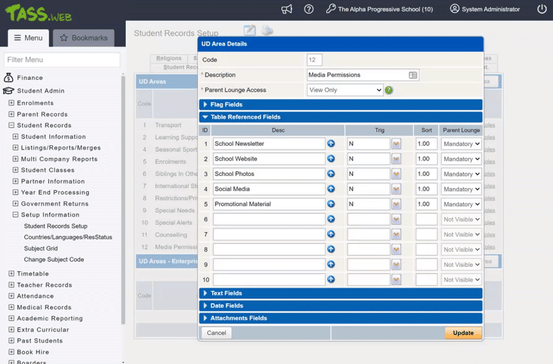
Task: Click the print icon by page title
Action: pos(267,30)
